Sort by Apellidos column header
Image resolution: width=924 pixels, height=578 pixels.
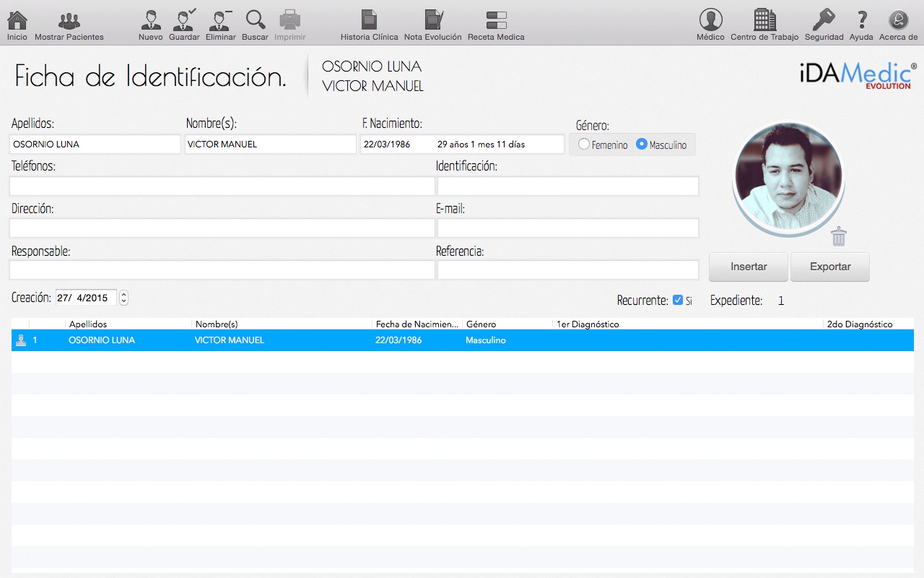88,324
